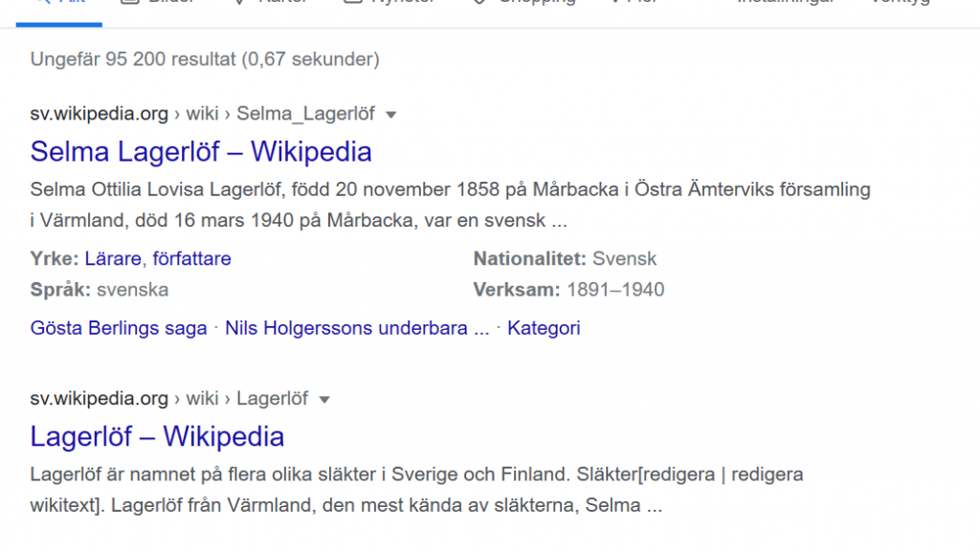Switch to the Kartor search tab
Screen dimensions: 980x551
click(270, 3)
